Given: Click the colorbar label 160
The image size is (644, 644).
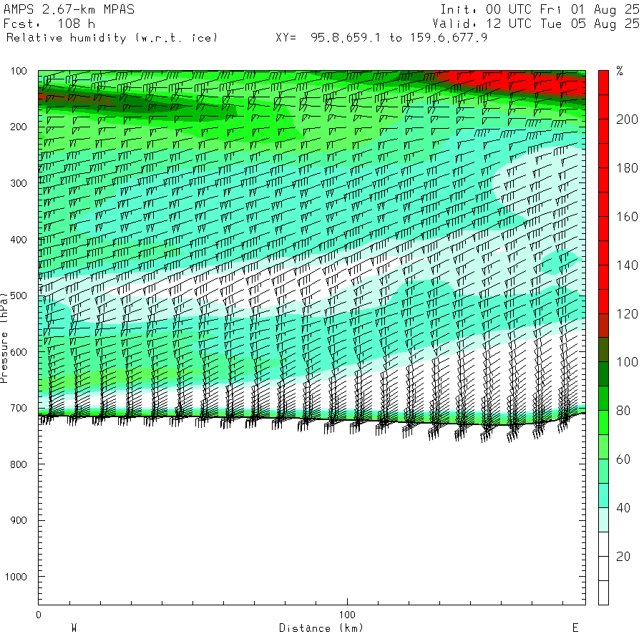Looking at the screenshot, I should click(x=627, y=217).
